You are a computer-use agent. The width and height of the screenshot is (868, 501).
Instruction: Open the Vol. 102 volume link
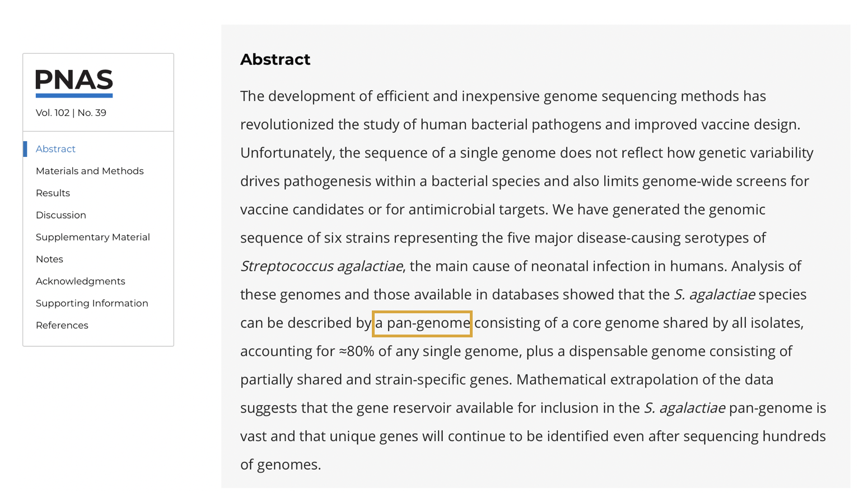coord(52,113)
